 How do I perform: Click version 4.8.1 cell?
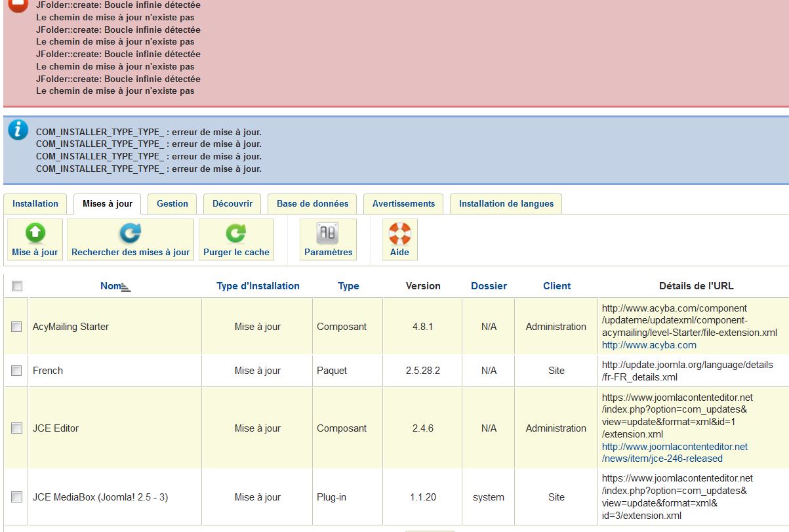coord(423,327)
